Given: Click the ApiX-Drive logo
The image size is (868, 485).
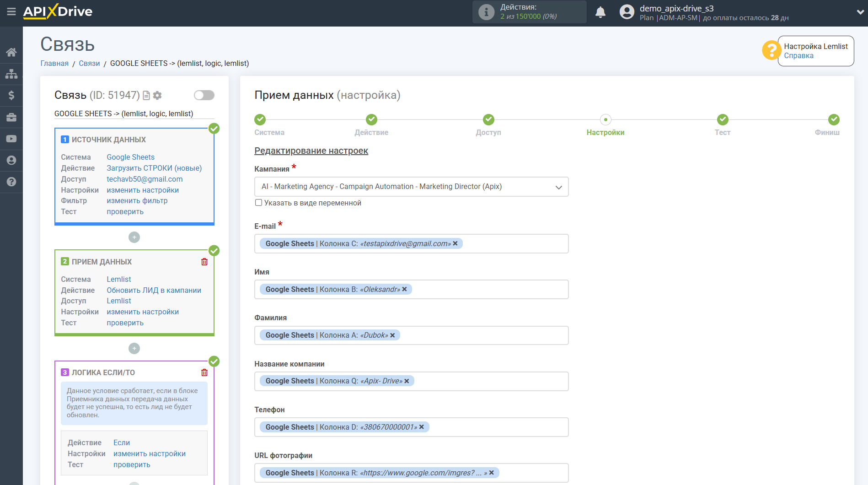Looking at the screenshot, I should pyautogui.click(x=58, y=11).
